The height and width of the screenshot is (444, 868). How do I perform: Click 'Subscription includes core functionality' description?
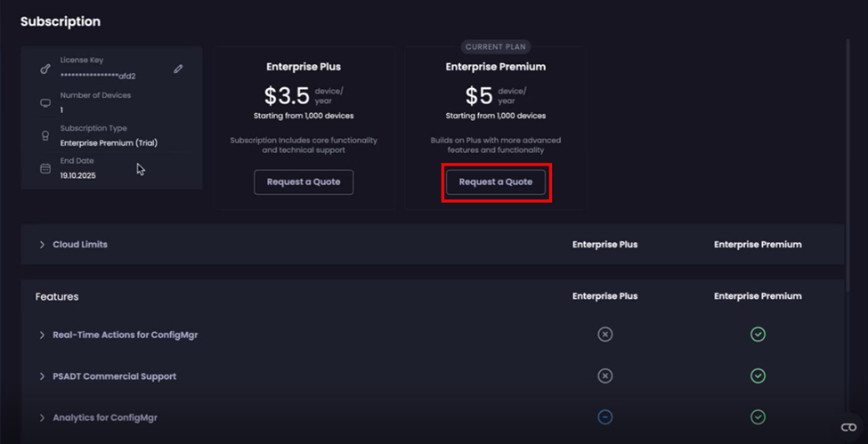click(304, 145)
